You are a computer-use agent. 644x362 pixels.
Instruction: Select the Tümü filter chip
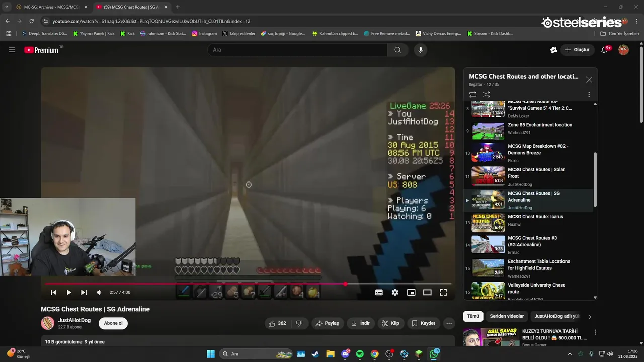[473, 316]
